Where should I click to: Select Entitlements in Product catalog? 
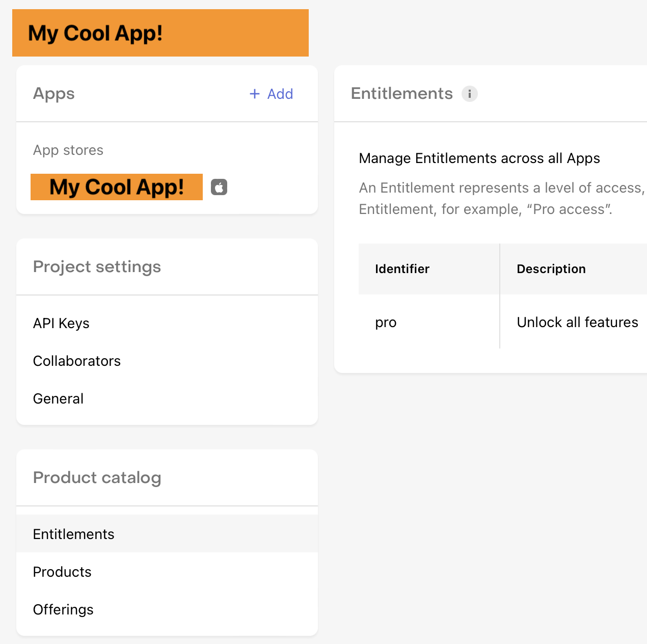click(x=74, y=534)
